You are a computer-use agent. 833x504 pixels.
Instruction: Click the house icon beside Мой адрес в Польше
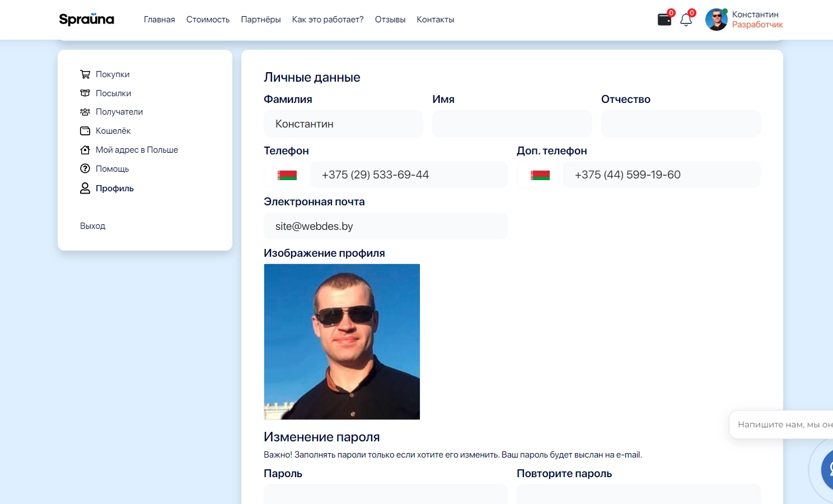click(85, 150)
